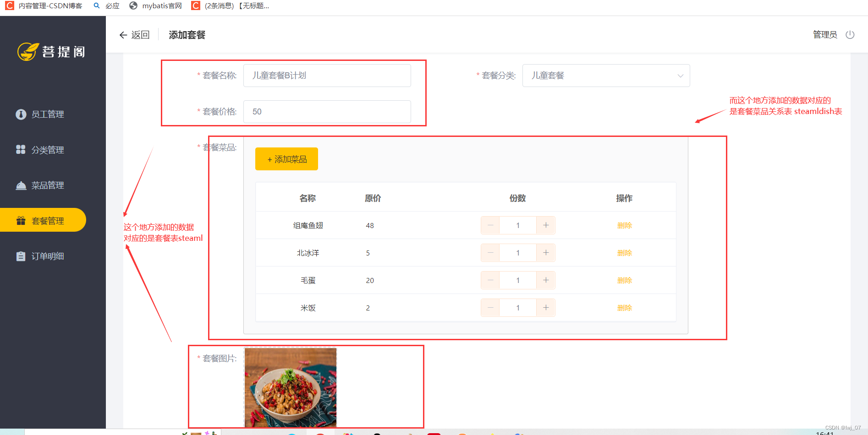The height and width of the screenshot is (435, 868).
Task: Click the 菜品管理 dish cover icon
Action: click(21, 185)
